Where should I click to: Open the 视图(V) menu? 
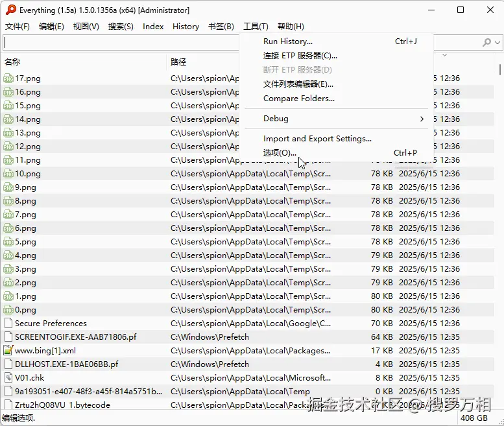pos(86,27)
